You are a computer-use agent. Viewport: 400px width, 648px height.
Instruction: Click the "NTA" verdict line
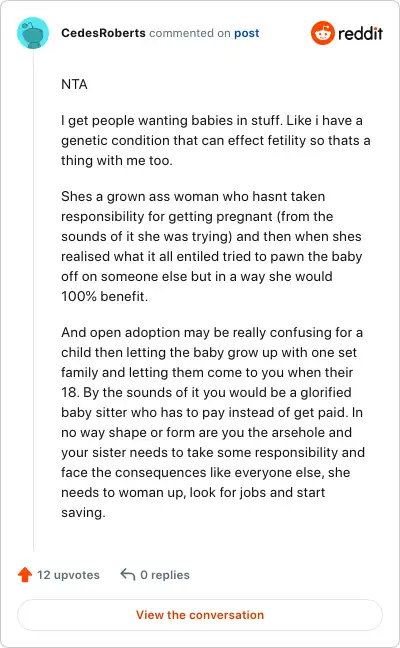[74, 84]
